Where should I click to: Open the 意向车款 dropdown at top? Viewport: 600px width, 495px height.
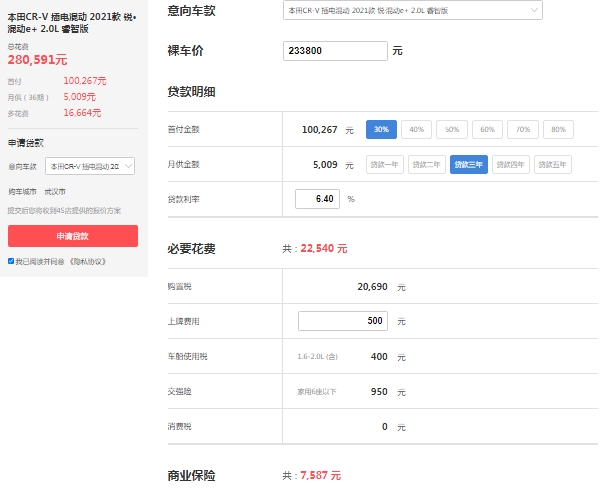point(412,11)
